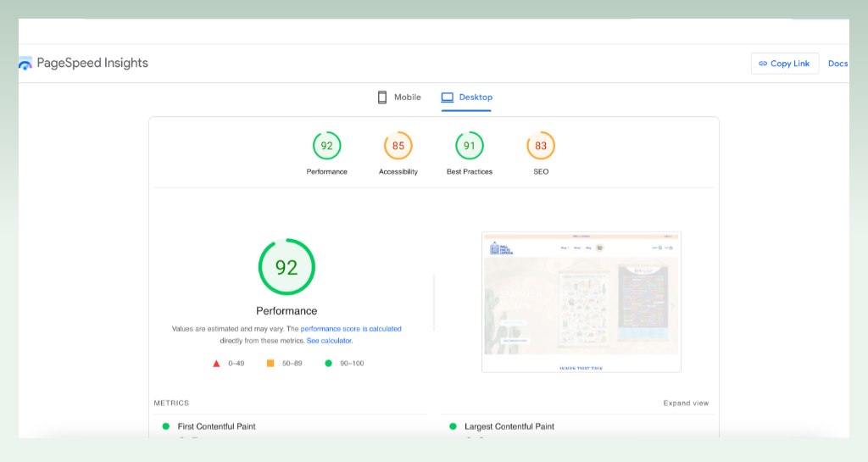Screen dimensions: 868x462
Task: Click the website screenshot thumbnail
Action: pyautogui.click(x=581, y=302)
